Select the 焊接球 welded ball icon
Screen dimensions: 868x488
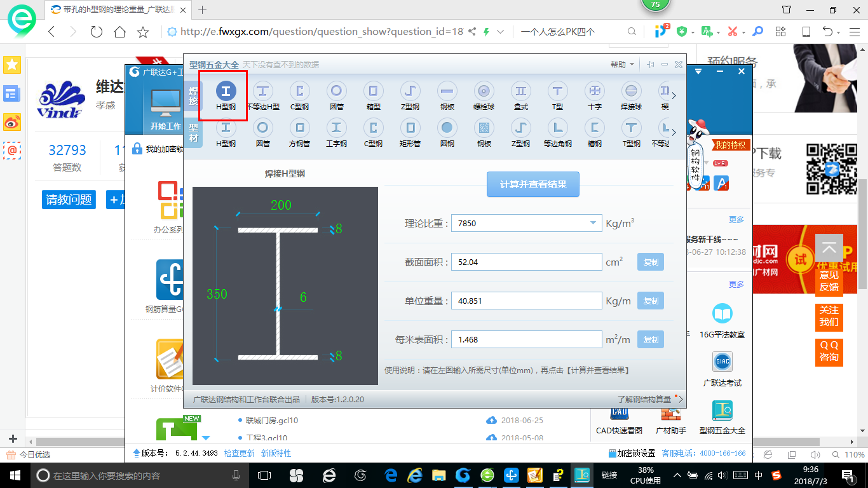631,96
